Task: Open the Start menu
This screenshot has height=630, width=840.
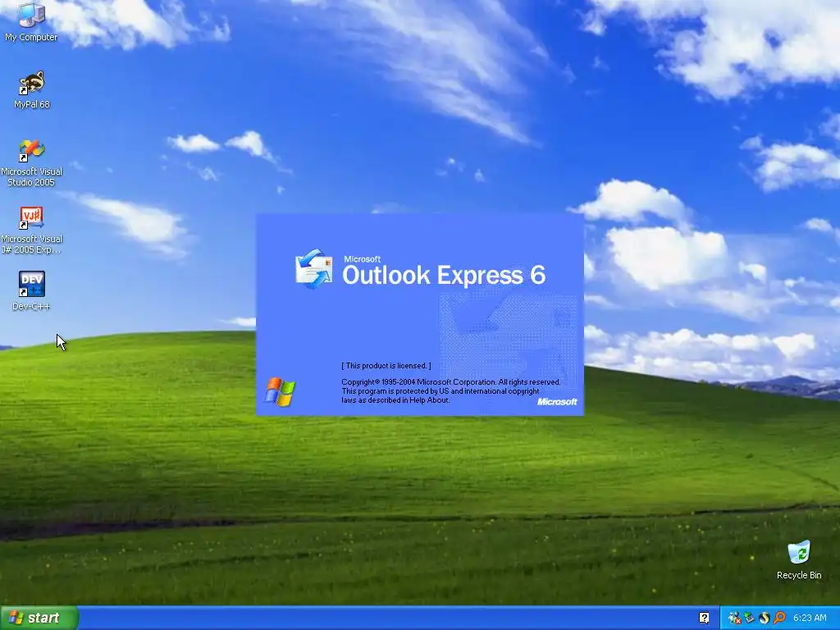Action: coord(39,618)
